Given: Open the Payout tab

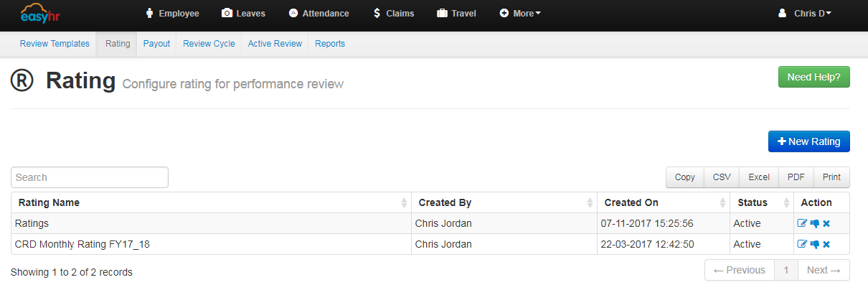Looking at the screenshot, I should click(x=156, y=44).
